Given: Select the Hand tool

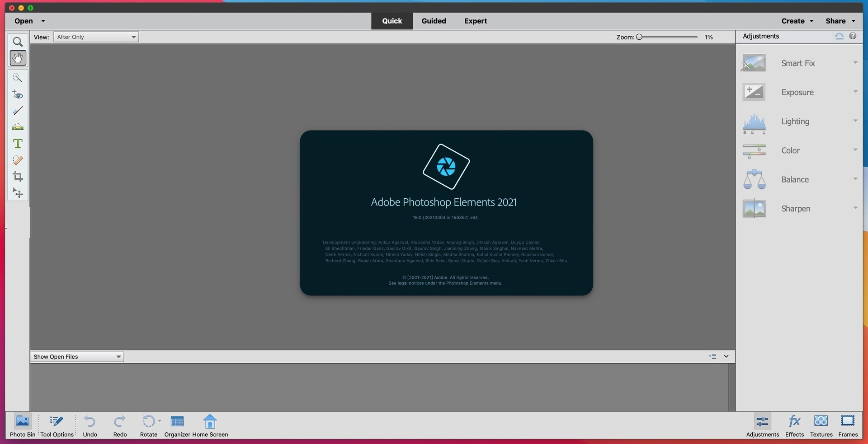Looking at the screenshot, I should 18,58.
